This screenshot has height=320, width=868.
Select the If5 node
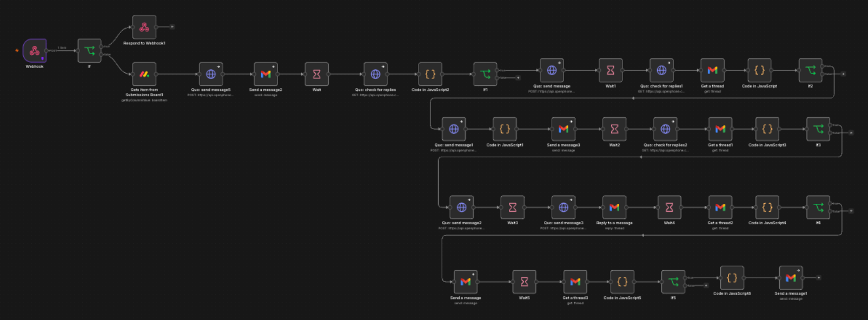673,282
